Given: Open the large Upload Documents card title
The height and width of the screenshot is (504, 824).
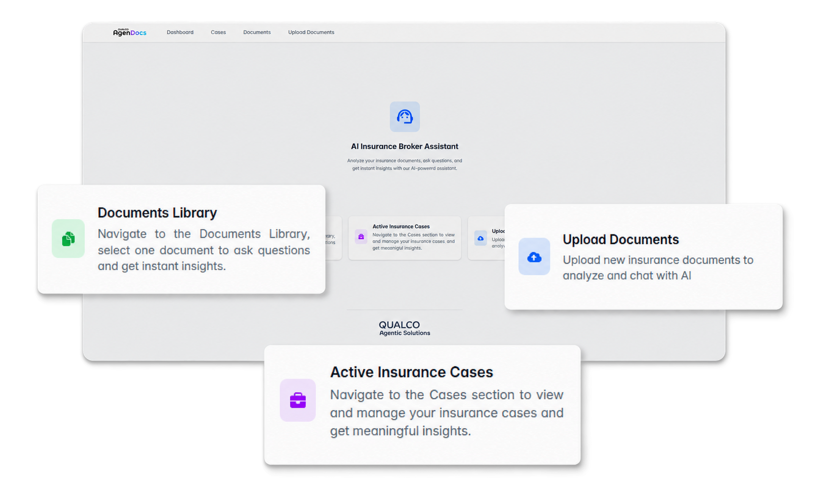Looking at the screenshot, I should click(621, 239).
